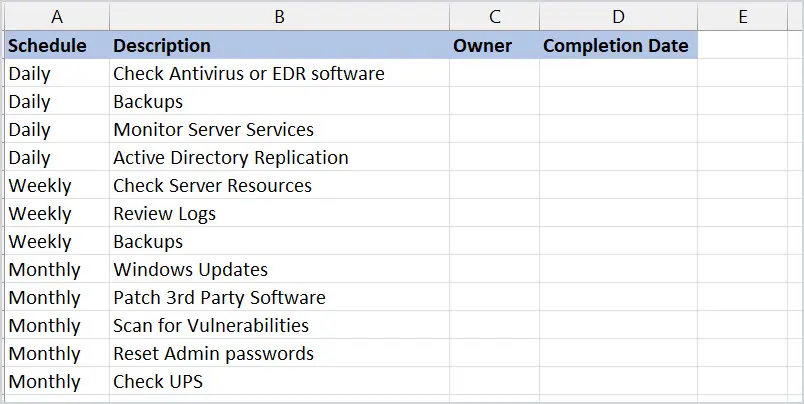Click empty Owner cell for Check UPS row

(494, 381)
